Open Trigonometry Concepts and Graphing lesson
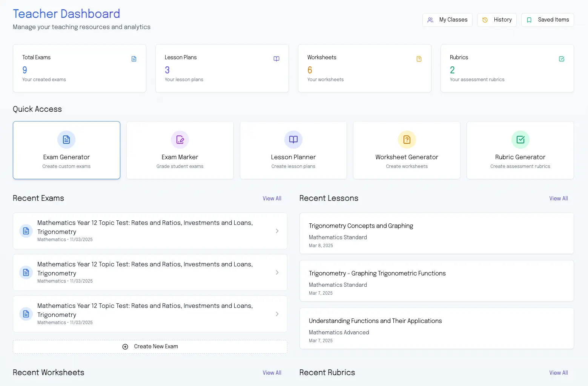Viewport: 588px width, 386px height. click(x=437, y=233)
